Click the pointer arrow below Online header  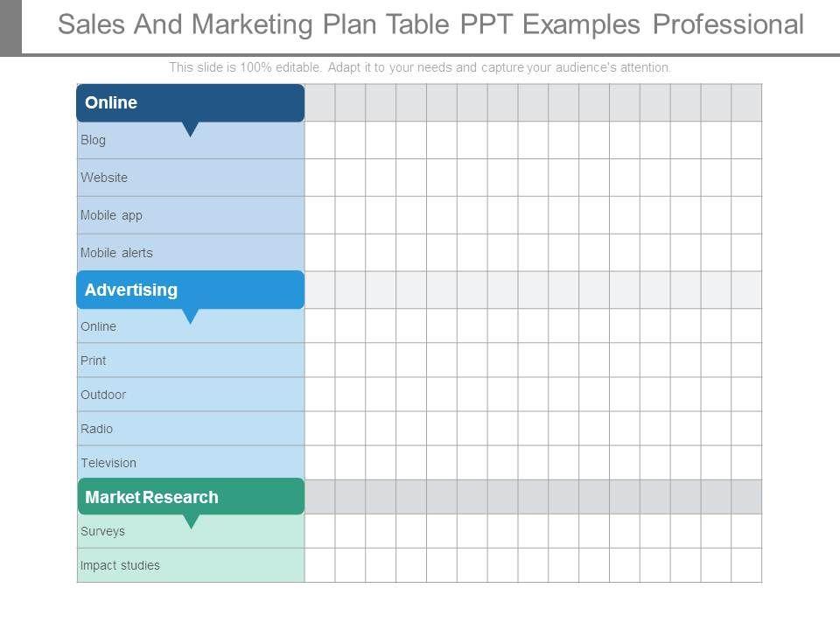coord(190,129)
